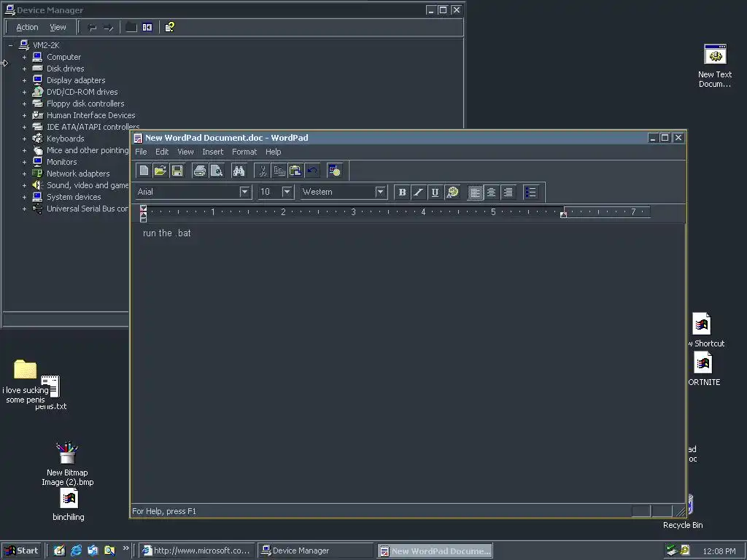The width and height of the screenshot is (747, 560).
Task: Click the text "run the .bat" in document
Action: pos(167,233)
